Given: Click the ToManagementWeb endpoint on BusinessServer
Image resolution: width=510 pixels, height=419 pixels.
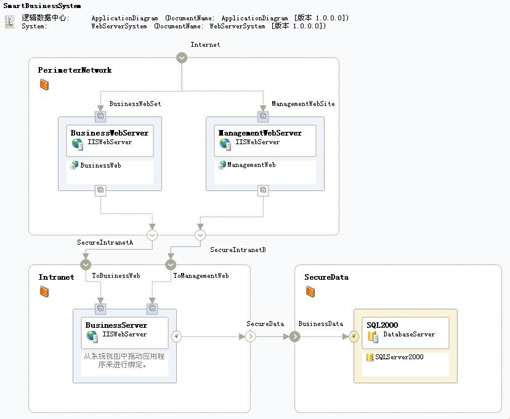Looking at the screenshot, I should tap(152, 309).
